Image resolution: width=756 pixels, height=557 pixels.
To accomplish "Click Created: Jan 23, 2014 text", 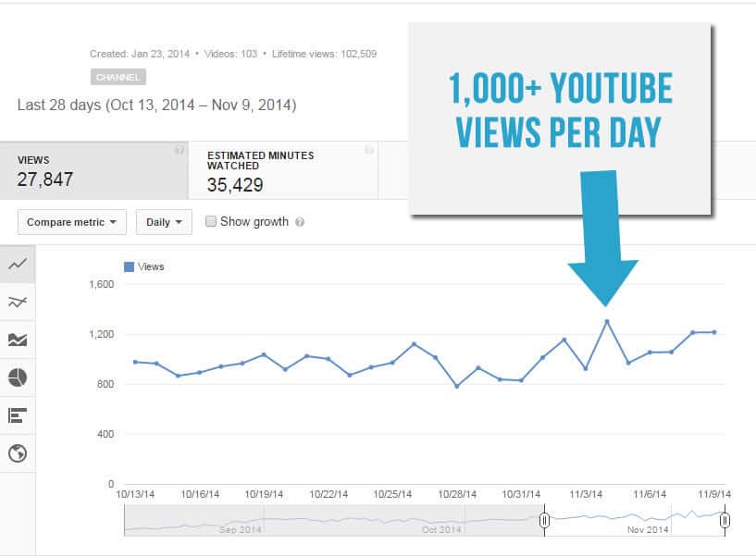I will point(140,54).
